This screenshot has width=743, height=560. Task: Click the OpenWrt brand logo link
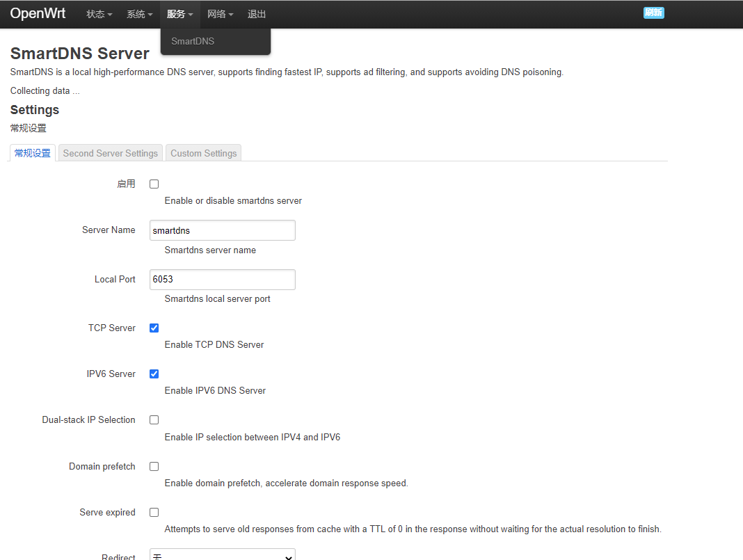38,14
